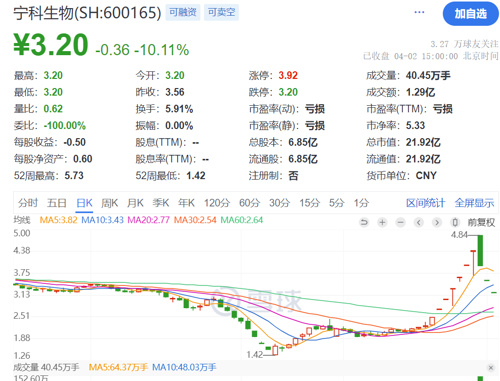Click the 4.84 peak green candlestick
The image size is (500, 381).
[x=480, y=250]
